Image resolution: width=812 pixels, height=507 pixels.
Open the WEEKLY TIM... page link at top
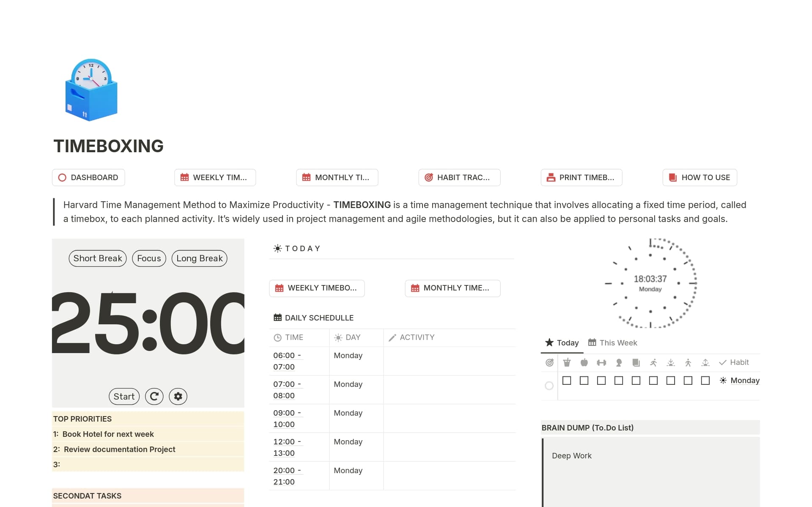[215, 178]
